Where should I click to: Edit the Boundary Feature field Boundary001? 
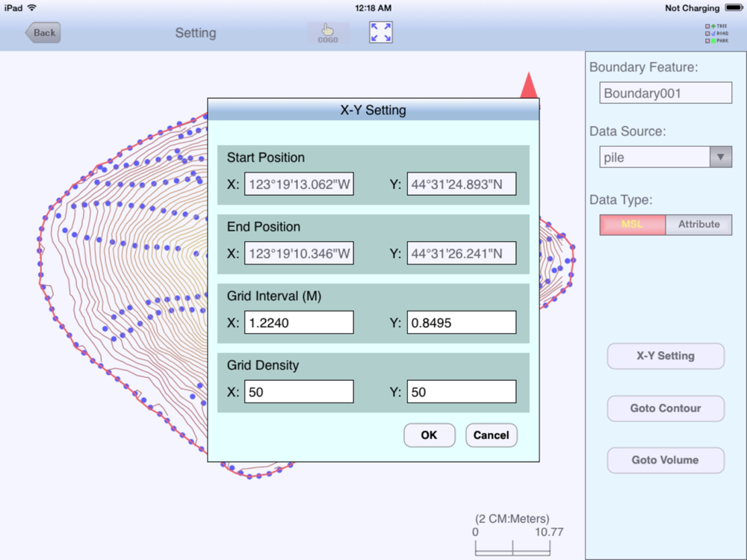point(666,93)
